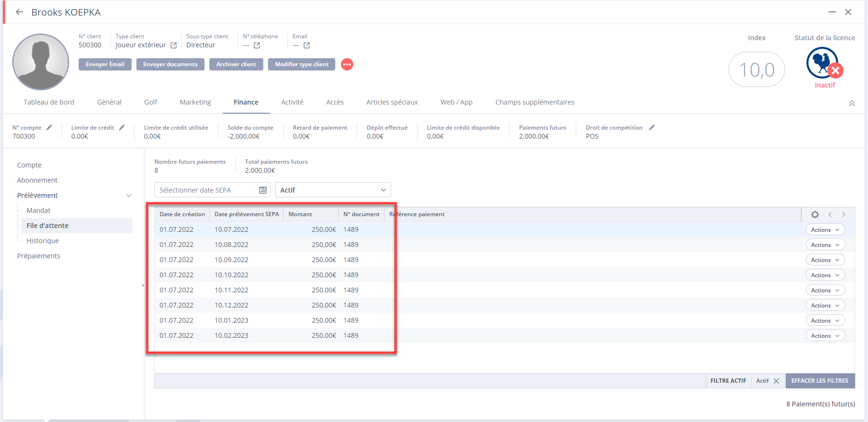Edit Droit de compétition with pencil icon

coord(652,128)
